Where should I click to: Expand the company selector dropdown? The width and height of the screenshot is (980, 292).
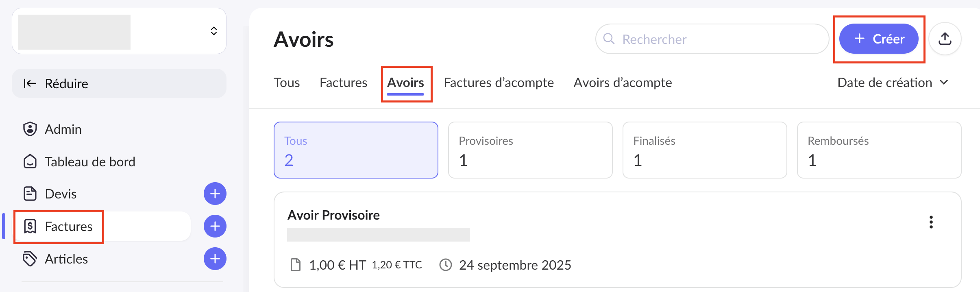click(213, 31)
